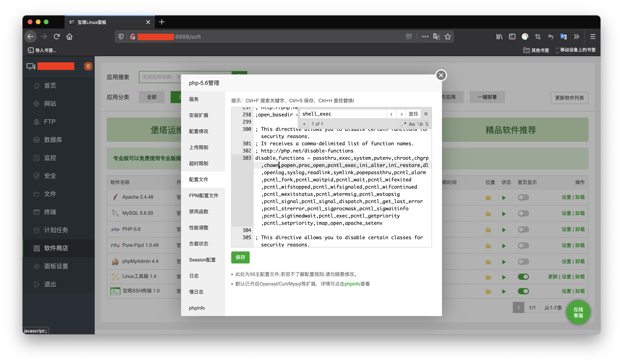This screenshot has height=364, width=623.
Task: Open the Firefox hamburger menu
Action: coord(592,36)
